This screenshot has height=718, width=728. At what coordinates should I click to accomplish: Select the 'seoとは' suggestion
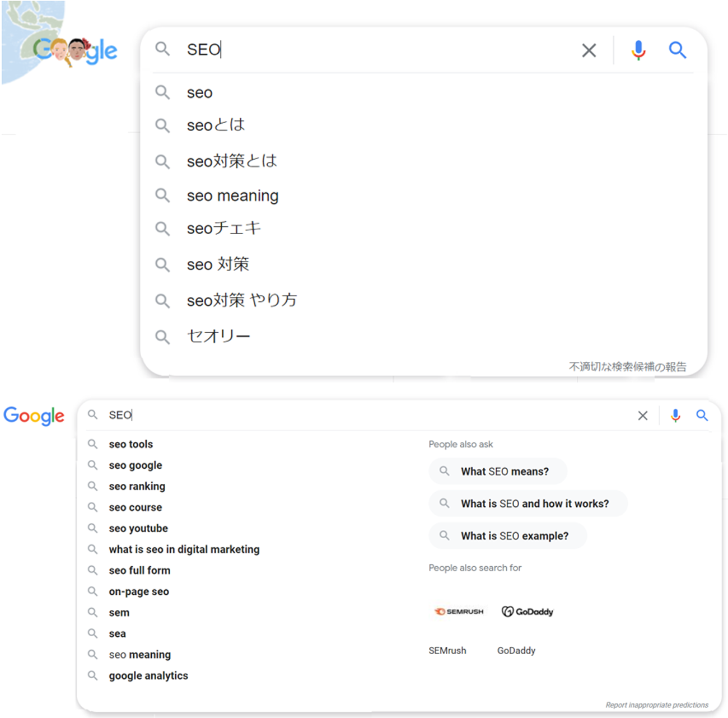coord(216,125)
